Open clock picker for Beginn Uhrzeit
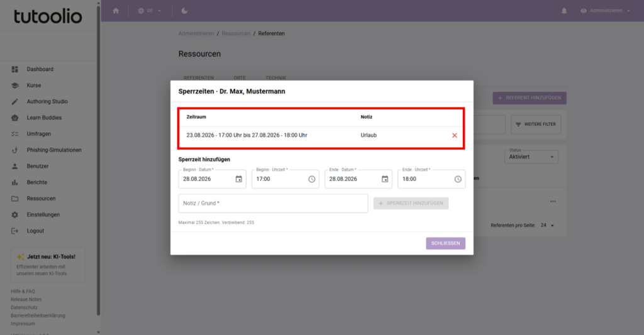Image resolution: width=644 pixels, height=335 pixels. pos(312,179)
